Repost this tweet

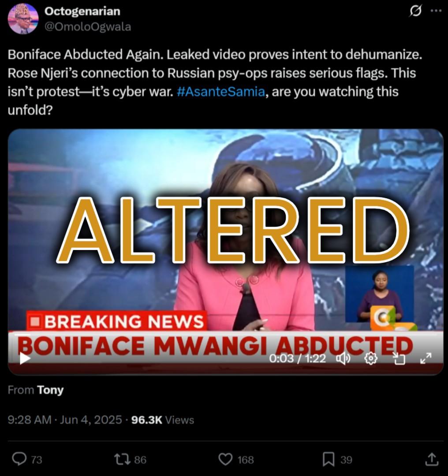(122, 459)
